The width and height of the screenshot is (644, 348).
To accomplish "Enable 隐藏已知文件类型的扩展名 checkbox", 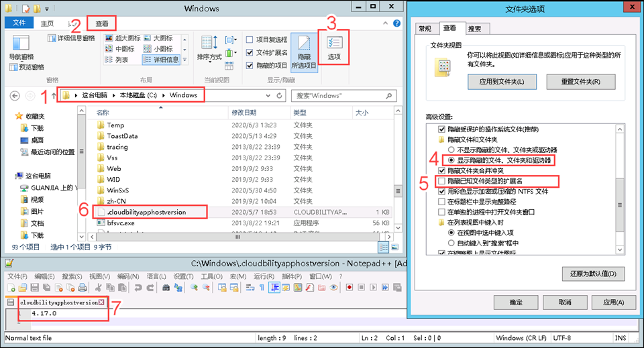I will click(x=441, y=181).
